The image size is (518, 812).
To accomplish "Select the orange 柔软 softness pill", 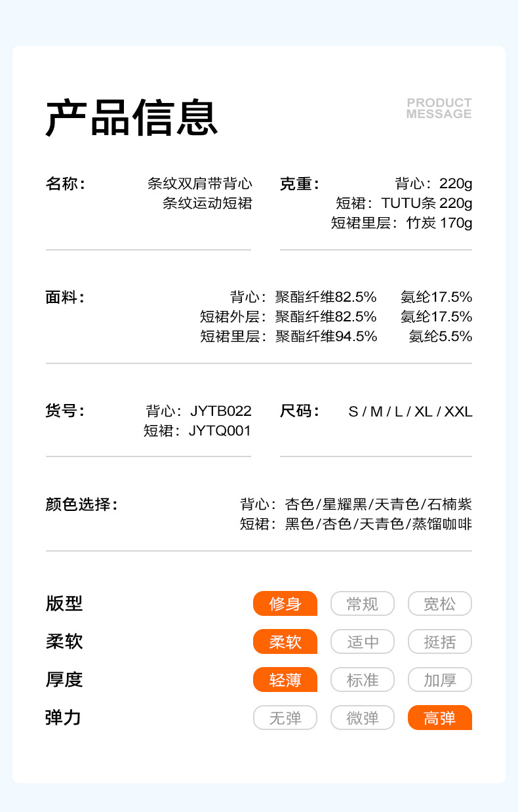I will coord(285,641).
